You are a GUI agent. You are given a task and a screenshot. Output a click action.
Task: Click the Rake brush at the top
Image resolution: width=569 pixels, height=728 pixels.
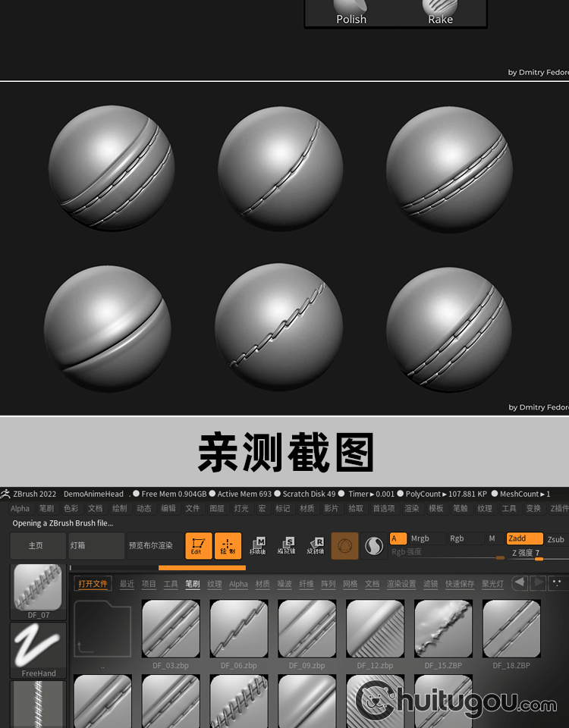(x=440, y=13)
